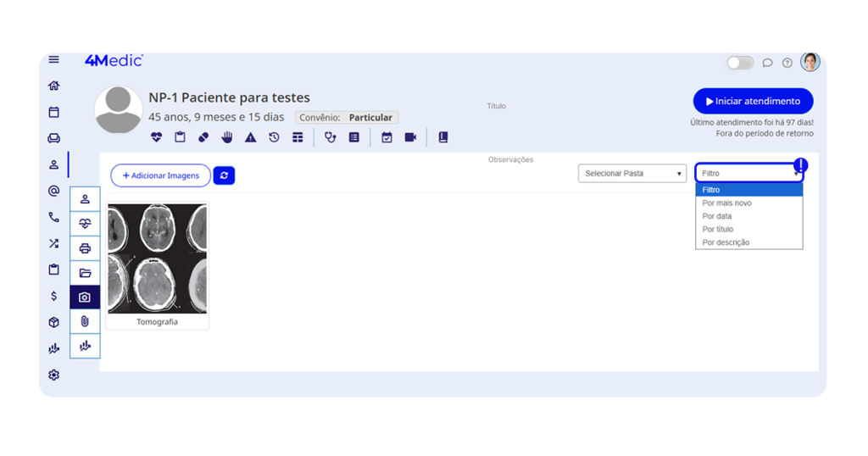The width and height of the screenshot is (868, 456).
Task: Click the heartbeat vitals icon under patient name
Action: click(x=156, y=137)
